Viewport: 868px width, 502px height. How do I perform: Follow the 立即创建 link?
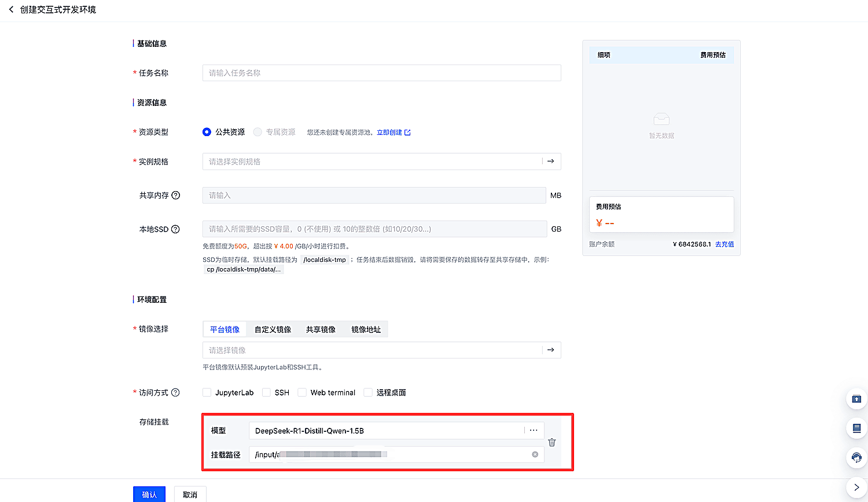[393, 133]
